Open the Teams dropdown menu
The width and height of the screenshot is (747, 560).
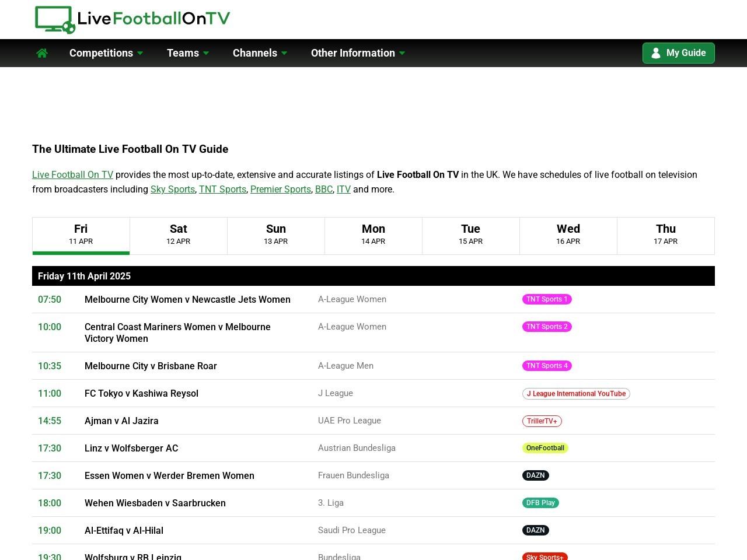pyautogui.click(x=188, y=53)
